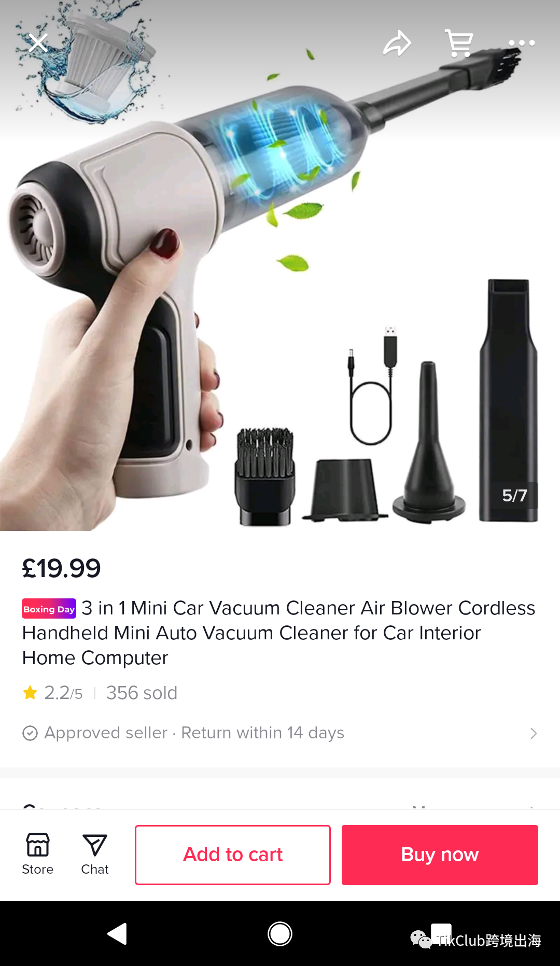Open Approved seller return within 14 days
This screenshot has height=966, width=560.
[x=280, y=733]
